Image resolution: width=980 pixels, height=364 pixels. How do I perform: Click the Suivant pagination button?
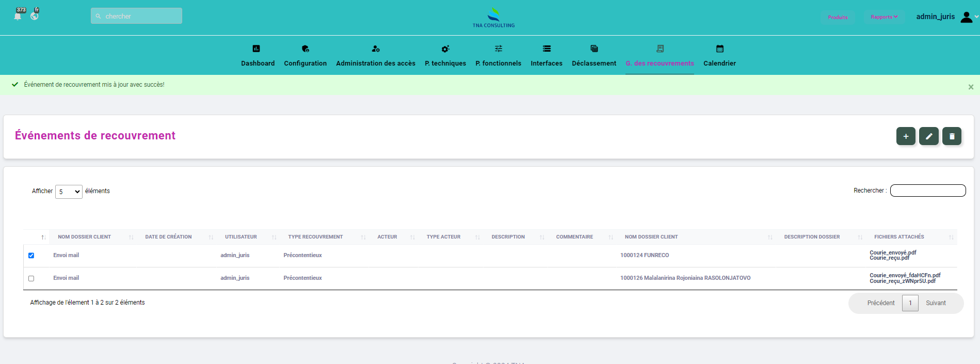(x=935, y=303)
